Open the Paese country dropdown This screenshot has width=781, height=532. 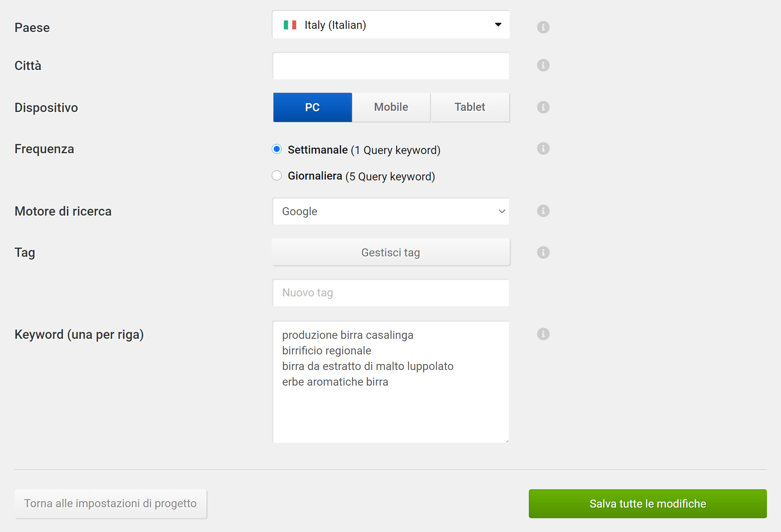pyautogui.click(x=391, y=25)
